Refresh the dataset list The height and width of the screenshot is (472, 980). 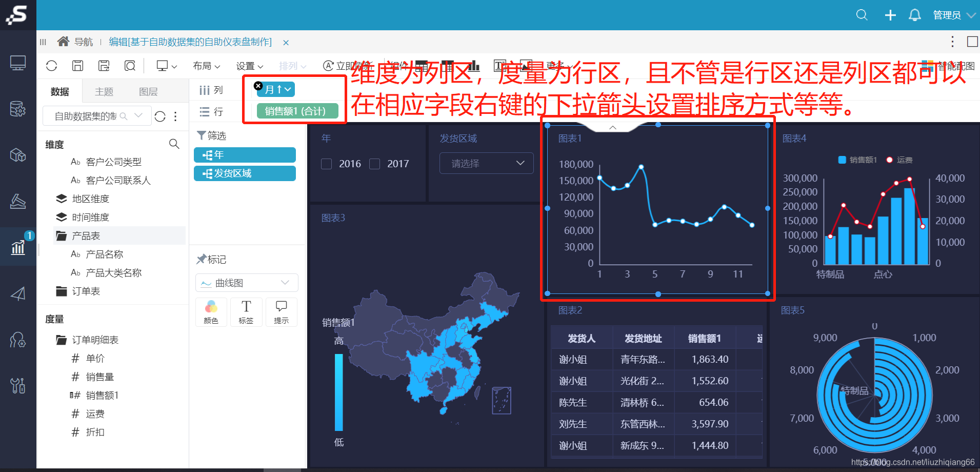click(160, 116)
